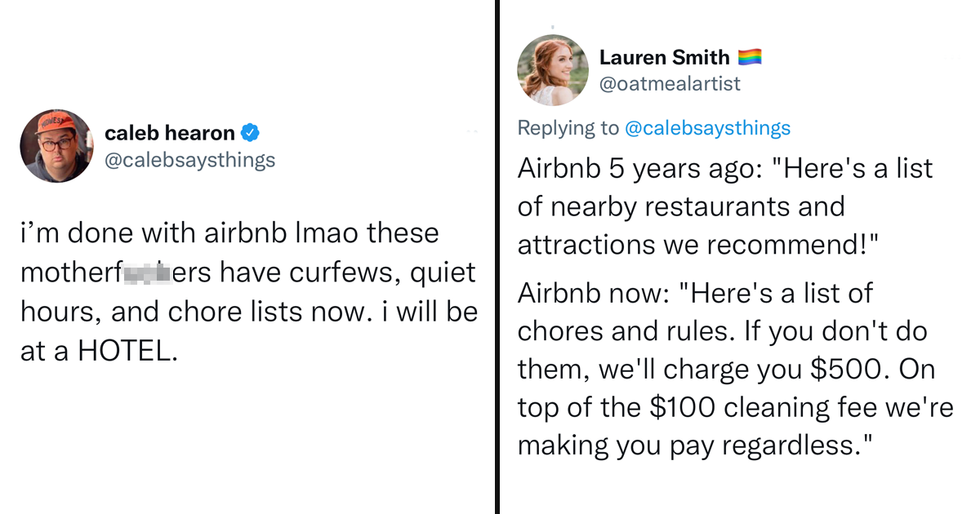The image size is (980, 514).
Task: Open the @oatmealartist handle
Action: click(x=670, y=83)
